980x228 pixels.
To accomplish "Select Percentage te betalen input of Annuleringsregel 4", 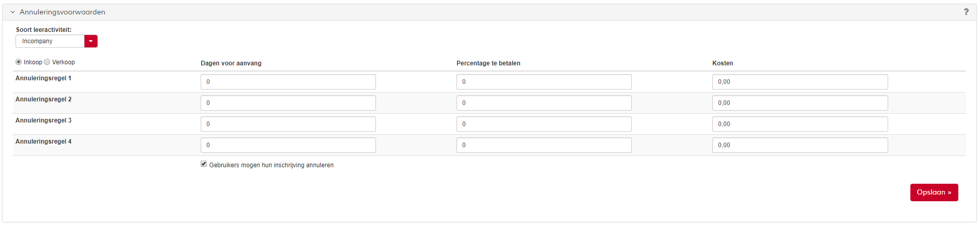I will pyautogui.click(x=544, y=145).
